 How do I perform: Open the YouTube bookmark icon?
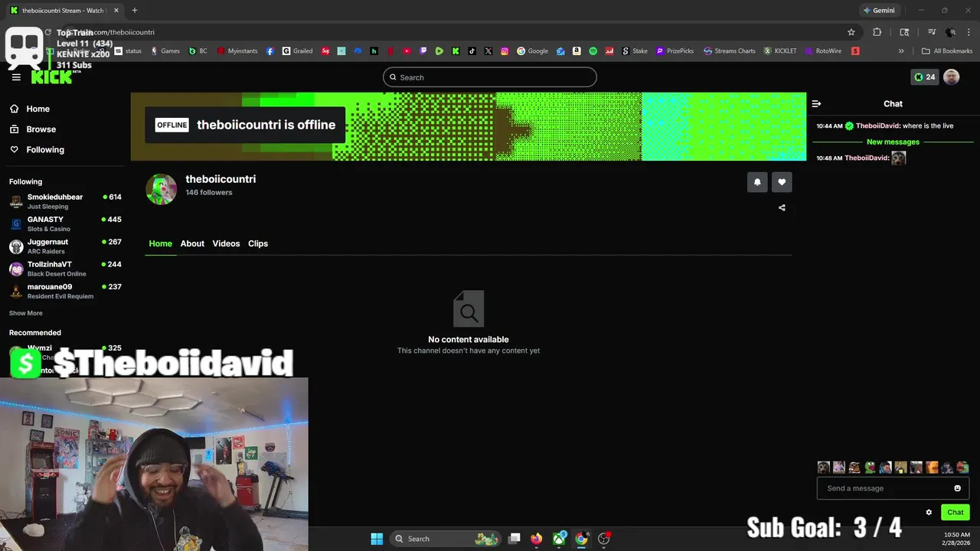(407, 51)
